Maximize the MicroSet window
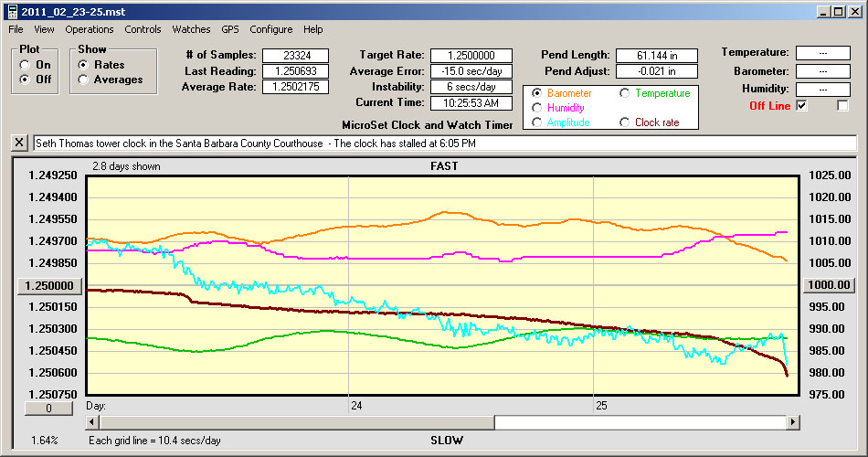Image resolution: width=868 pixels, height=457 pixels. (839, 12)
